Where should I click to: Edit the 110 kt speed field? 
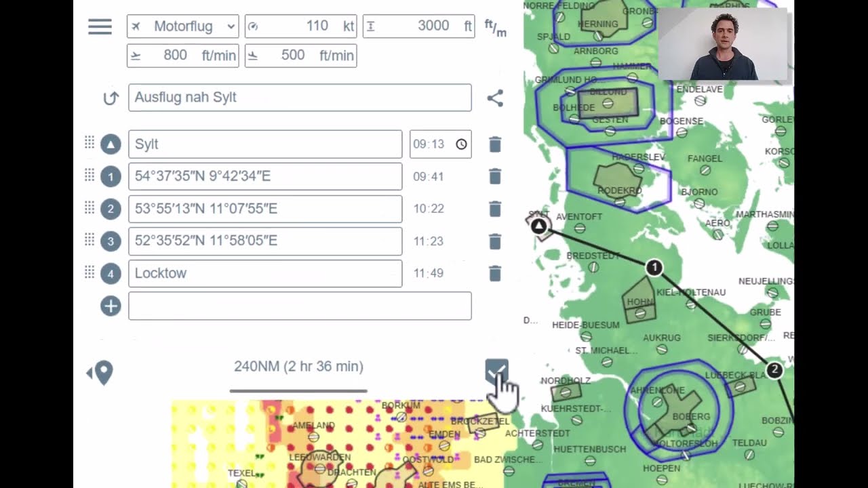click(x=301, y=26)
